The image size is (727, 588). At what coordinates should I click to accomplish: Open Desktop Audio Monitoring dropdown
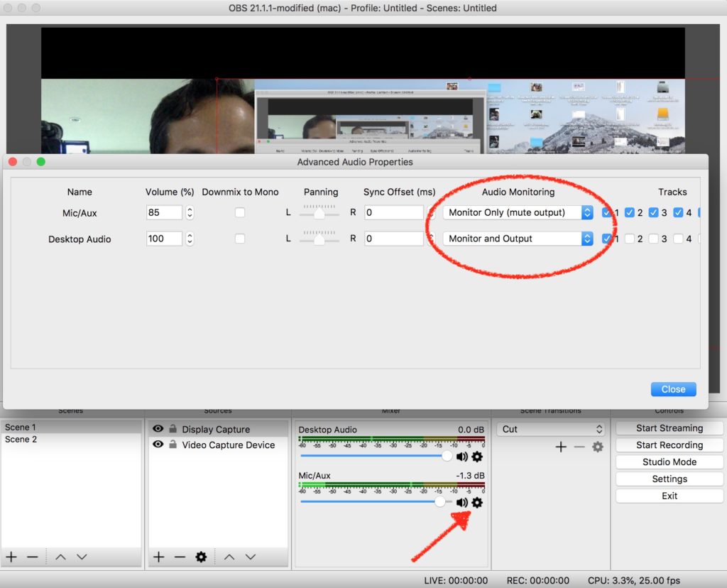518,239
